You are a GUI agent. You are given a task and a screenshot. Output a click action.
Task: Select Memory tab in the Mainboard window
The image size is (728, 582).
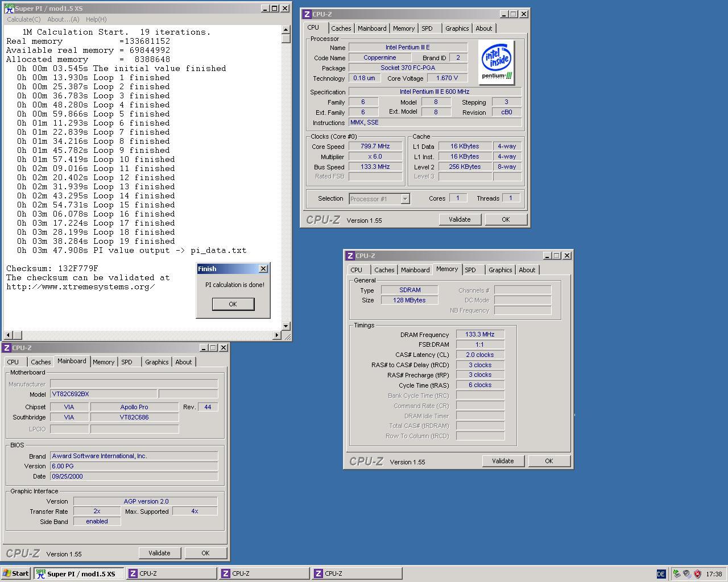[x=104, y=362]
